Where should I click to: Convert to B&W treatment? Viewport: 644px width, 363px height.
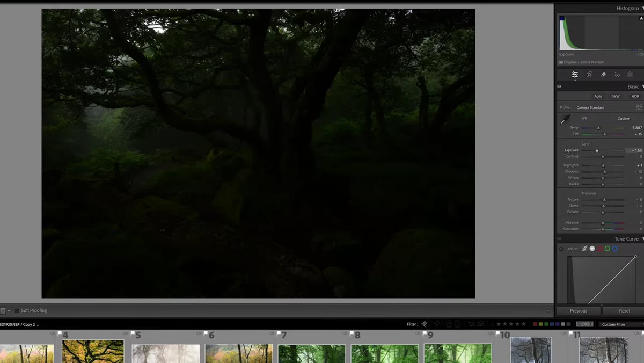tap(616, 96)
